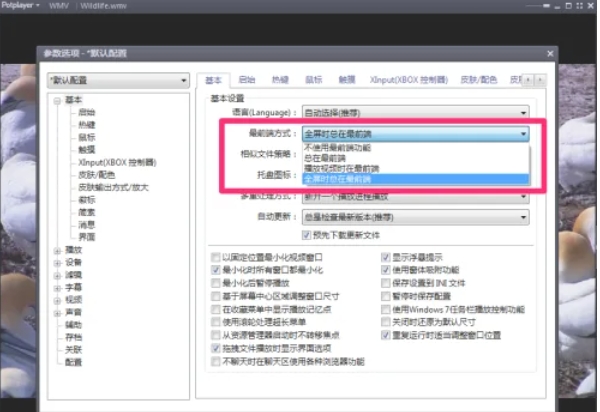The height and width of the screenshot is (412, 600).
Task: Open the 默认配置 profile dropdown
Action: coord(118,79)
